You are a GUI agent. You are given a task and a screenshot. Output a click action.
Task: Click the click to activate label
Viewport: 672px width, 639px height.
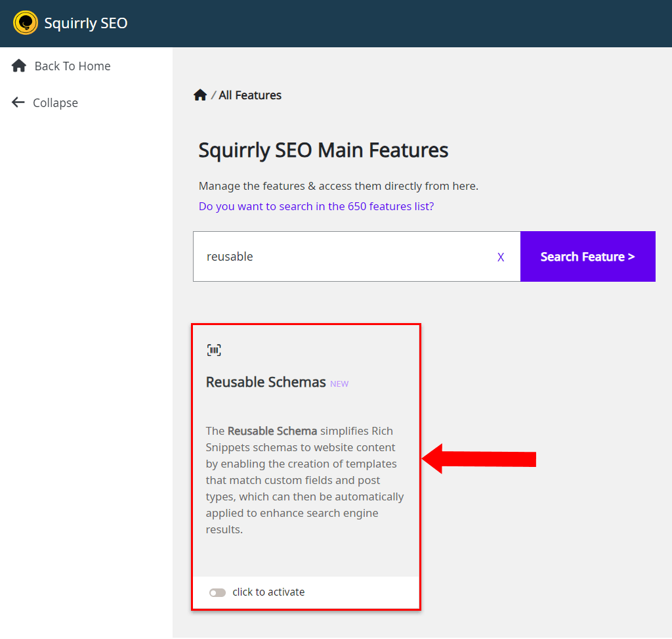click(268, 592)
